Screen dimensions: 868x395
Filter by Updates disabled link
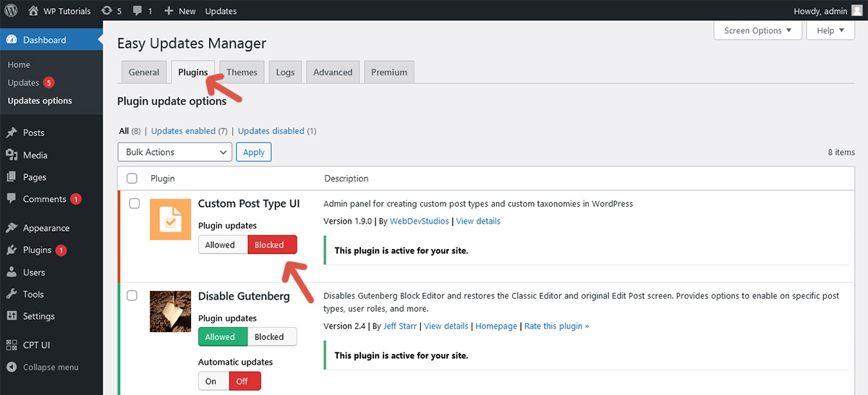(271, 131)
